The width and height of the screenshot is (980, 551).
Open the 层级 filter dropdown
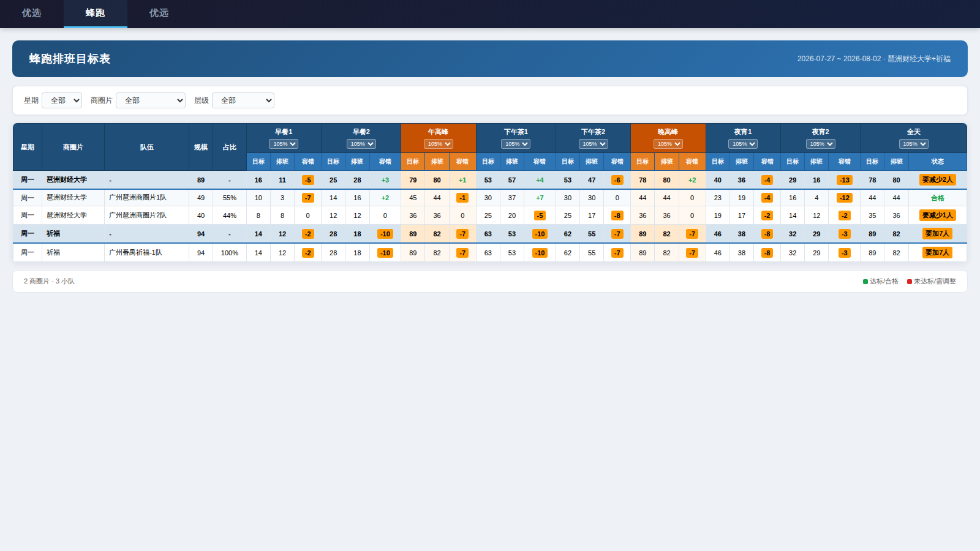(x=243, y=100)
